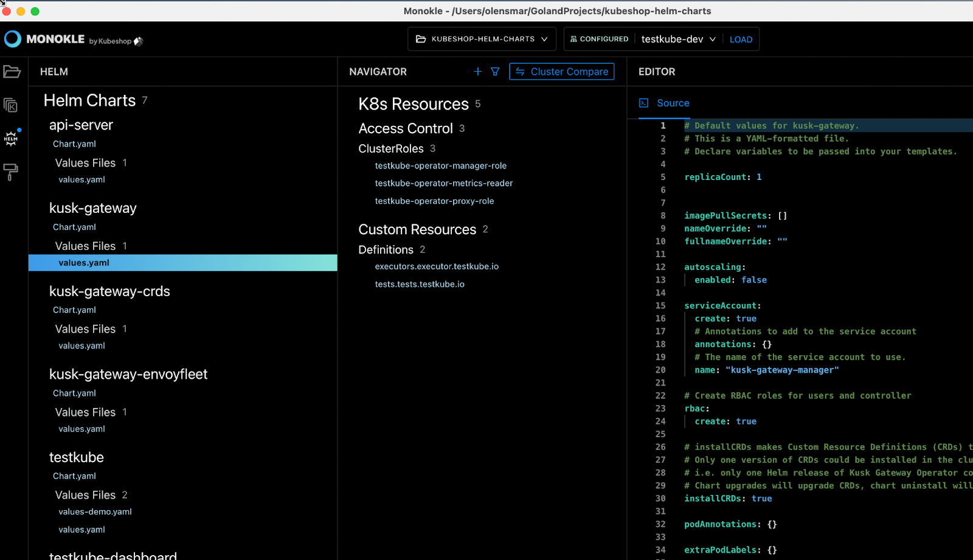Click the Source tab icon
This screenshot has height=560, width=973.
click(x=644, y=103)
